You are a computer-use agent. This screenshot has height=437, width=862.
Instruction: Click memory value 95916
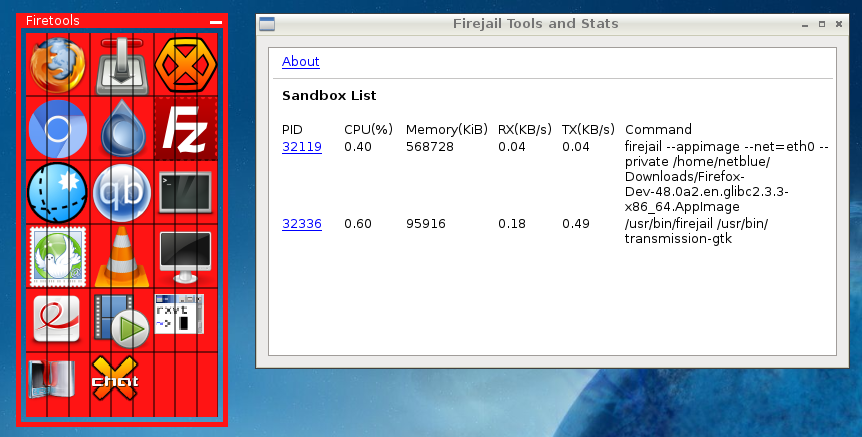click(x=426, y=224)
